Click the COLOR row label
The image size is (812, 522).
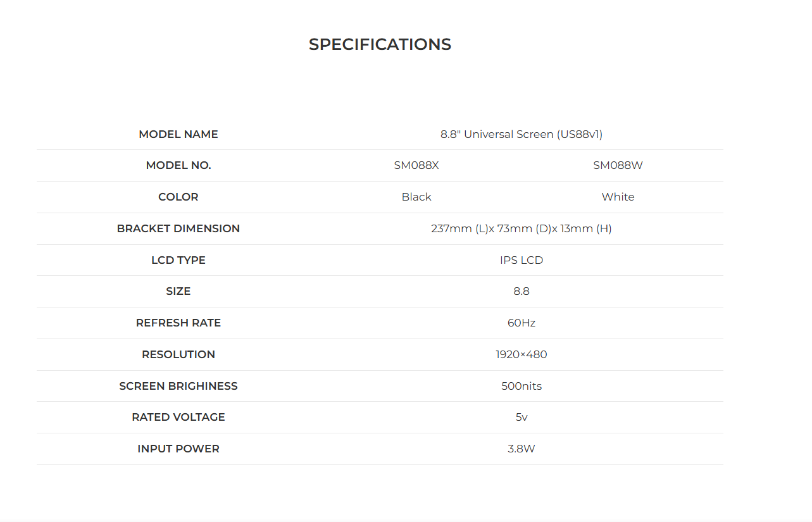tap(178, 197)
